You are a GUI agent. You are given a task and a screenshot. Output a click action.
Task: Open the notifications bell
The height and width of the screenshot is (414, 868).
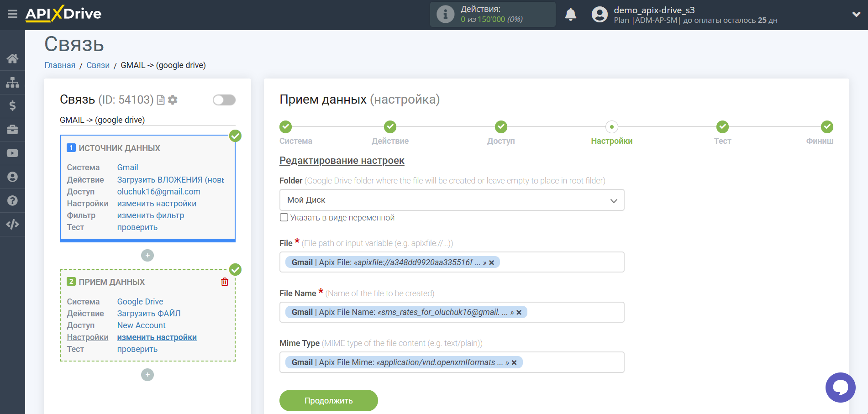570,15
